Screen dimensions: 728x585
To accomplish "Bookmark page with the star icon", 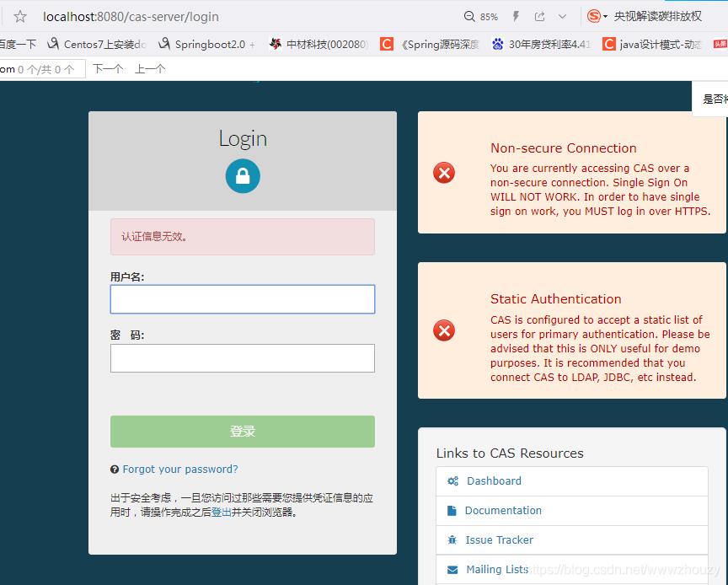I will tap(20, 17).
